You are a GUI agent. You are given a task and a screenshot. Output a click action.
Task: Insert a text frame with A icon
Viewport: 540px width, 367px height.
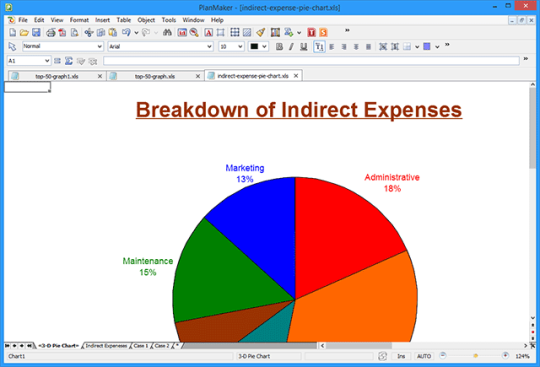tap(209, 32)
